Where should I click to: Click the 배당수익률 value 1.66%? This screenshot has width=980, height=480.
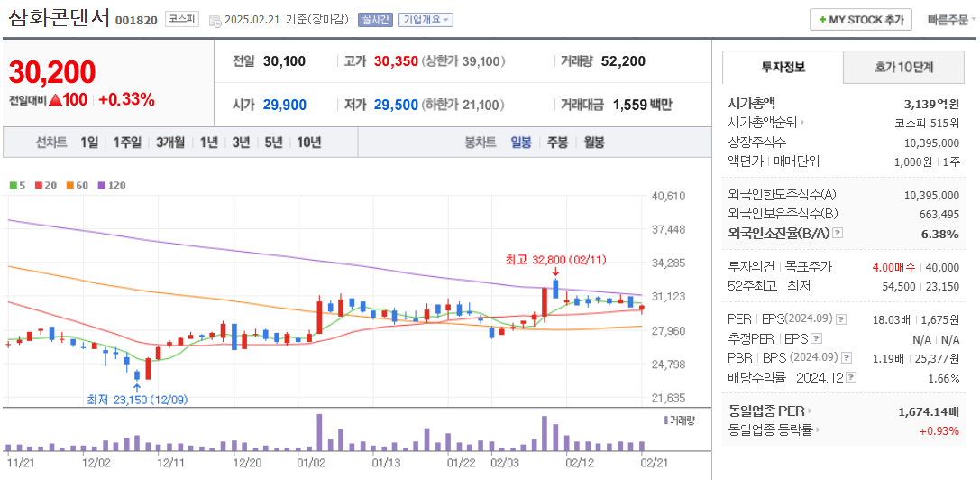click(943, 377)
